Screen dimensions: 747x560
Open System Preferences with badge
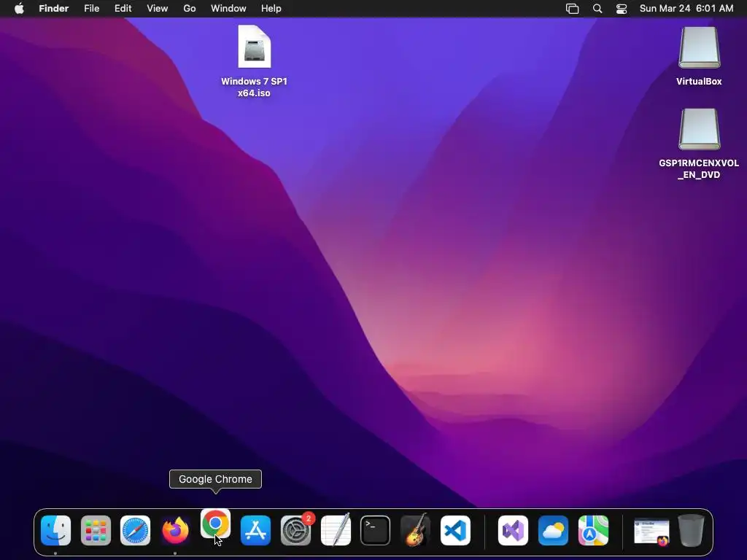296,531
